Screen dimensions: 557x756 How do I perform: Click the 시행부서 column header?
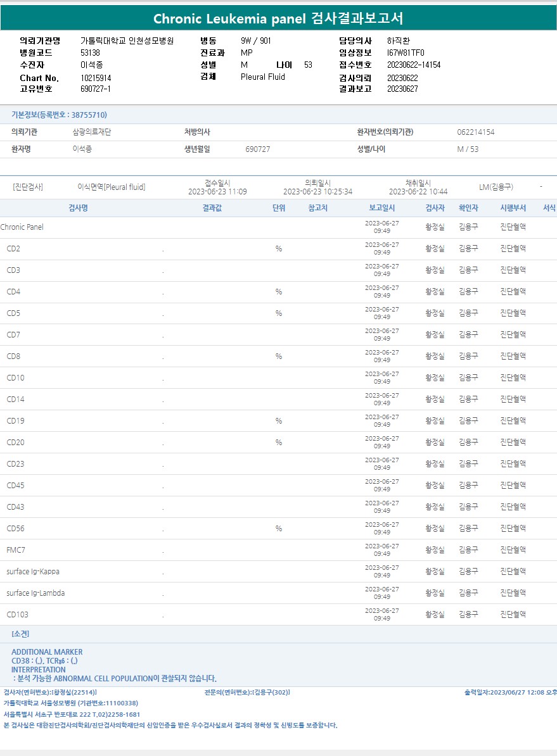coord(513,208)
